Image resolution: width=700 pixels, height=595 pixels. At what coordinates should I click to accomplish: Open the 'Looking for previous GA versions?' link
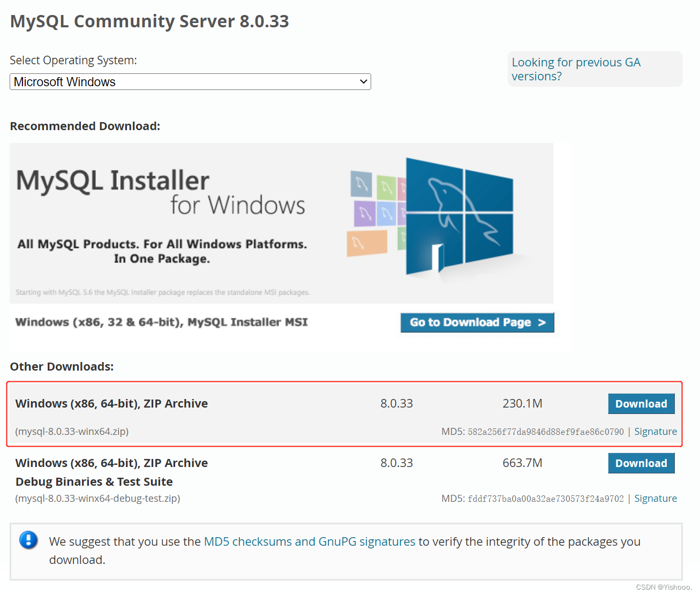(576, 69)
